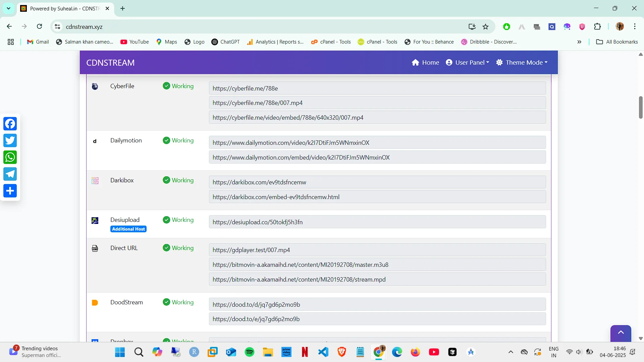This screenshot has height=362, width=644.
Task: Expand the Theme Mode dropdown
Action: click(x=522, y=62)
